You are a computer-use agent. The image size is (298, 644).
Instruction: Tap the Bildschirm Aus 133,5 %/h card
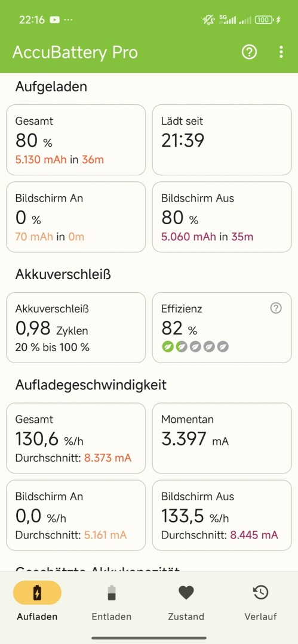coord(222,515)
